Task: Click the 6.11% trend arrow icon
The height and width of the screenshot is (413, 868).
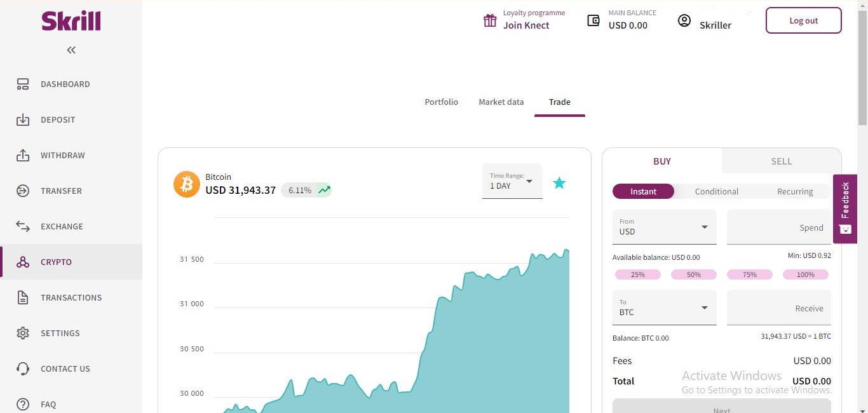Action: pos(324,189)
